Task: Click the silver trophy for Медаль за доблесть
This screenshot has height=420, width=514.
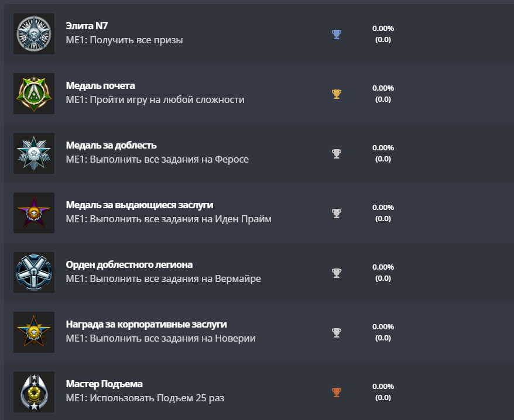Action: pyautogui.click(x=337, y=154)
